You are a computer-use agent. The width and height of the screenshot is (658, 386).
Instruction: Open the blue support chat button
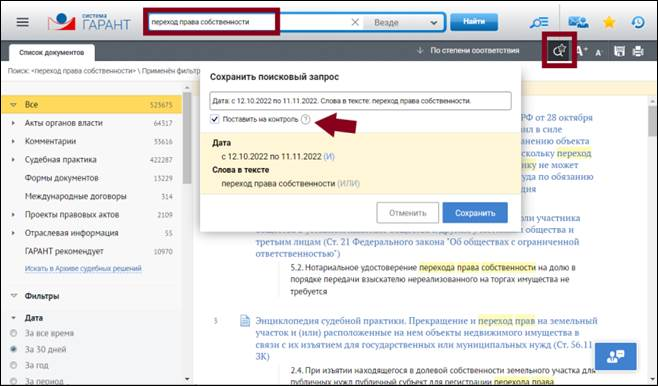(615, 356)
